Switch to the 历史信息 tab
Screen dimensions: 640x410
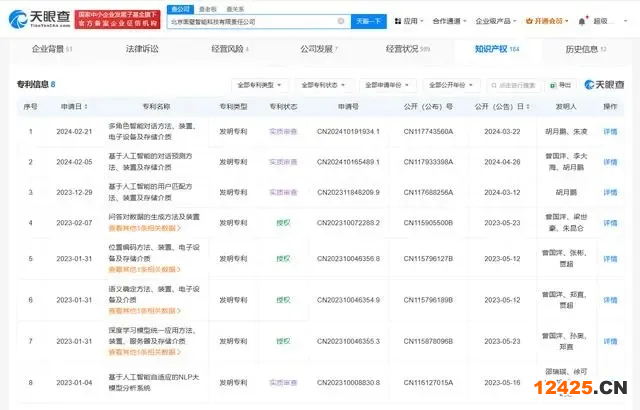coord(586,49)
